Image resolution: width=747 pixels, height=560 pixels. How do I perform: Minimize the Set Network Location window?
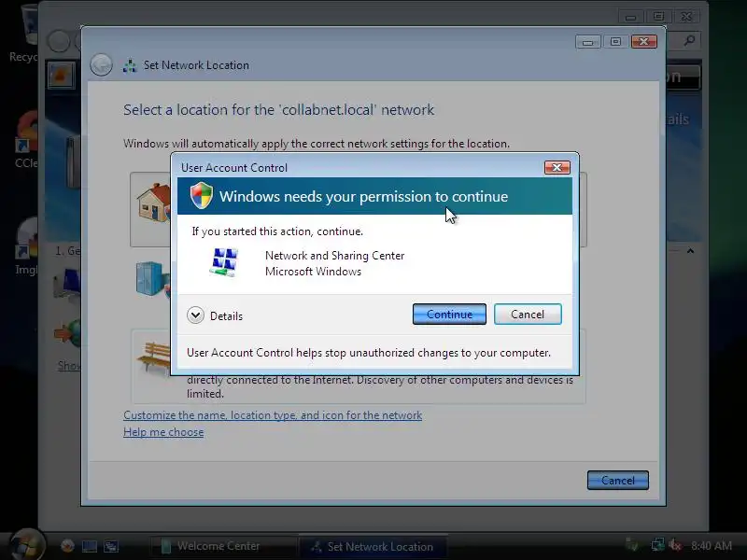[587, 42]
